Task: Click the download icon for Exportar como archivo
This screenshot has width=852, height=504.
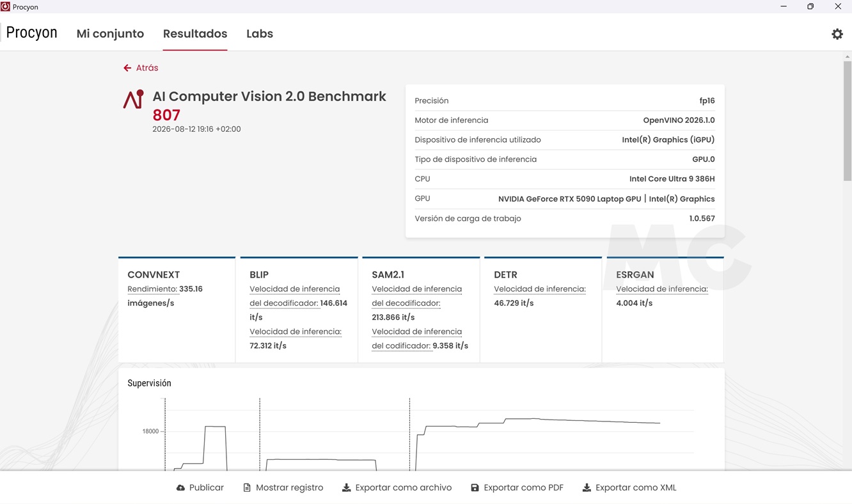Action: click(x=346, y=488)
